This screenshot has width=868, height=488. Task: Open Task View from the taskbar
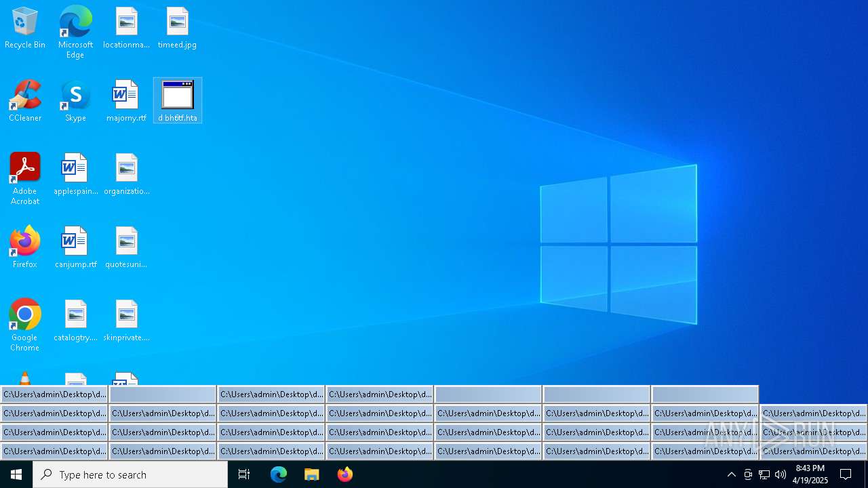(x=244, y=474)
